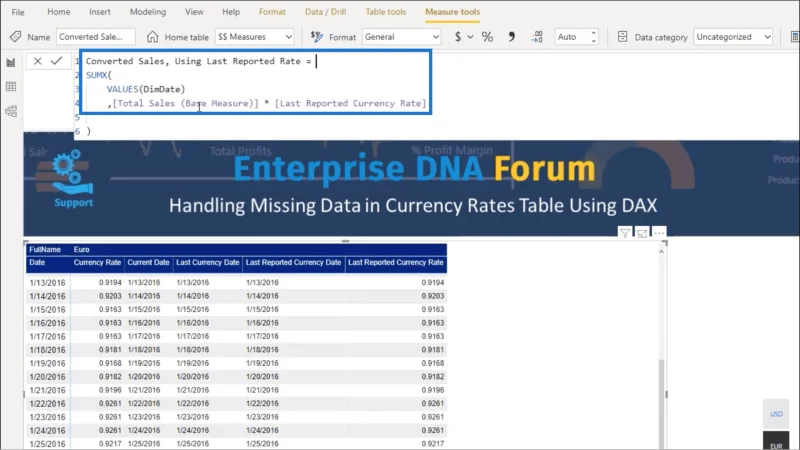Open More options ellipsis on visual
This screenshot has width=800, height=450.
click(659, 233)
